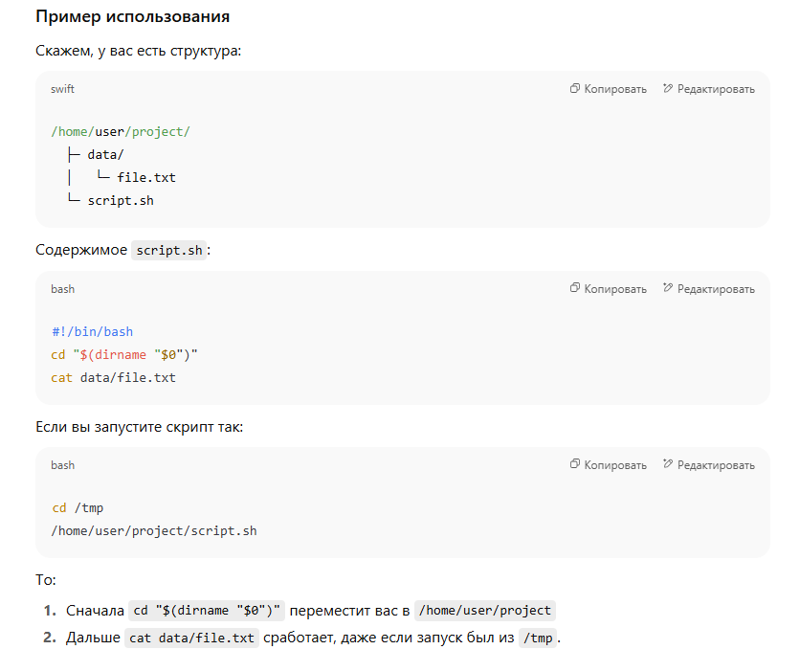Image resolution: width=800 pixels, height=672 pixels.
Task: Click the "cat data/file.txt" line in the code block
Action: (114, 378)
